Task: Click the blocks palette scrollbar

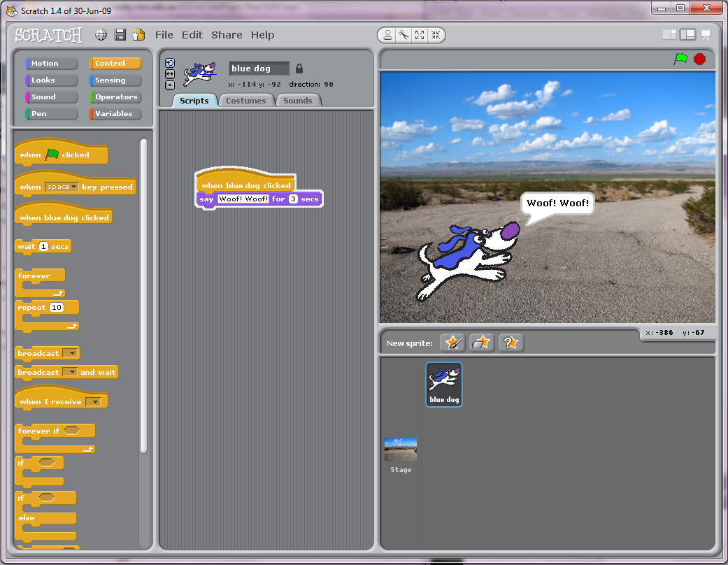Action: click(143, 296)
